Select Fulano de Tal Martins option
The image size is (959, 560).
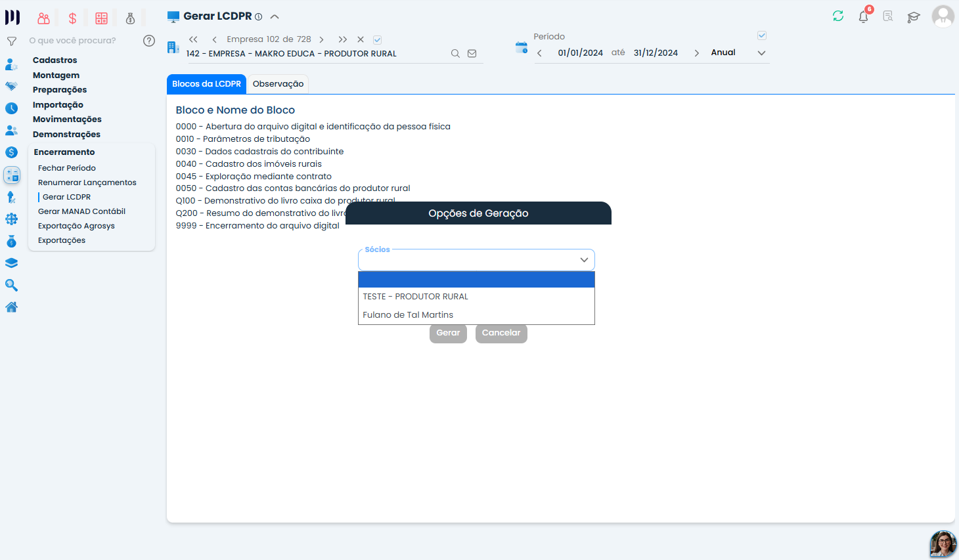476,315
